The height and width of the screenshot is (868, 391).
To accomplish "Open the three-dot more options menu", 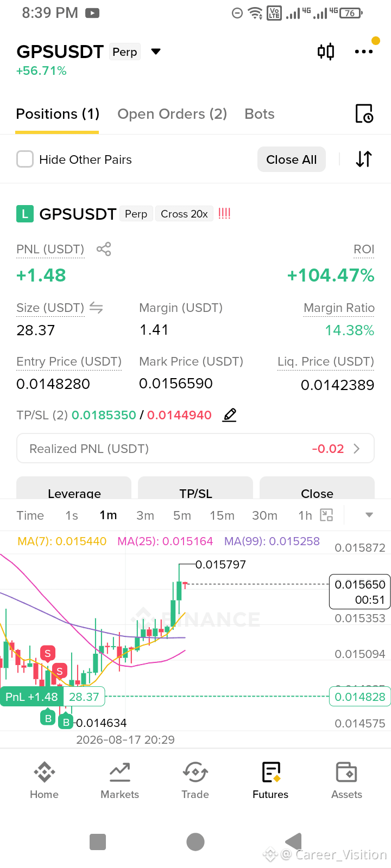I will click(x=363, y=52).
